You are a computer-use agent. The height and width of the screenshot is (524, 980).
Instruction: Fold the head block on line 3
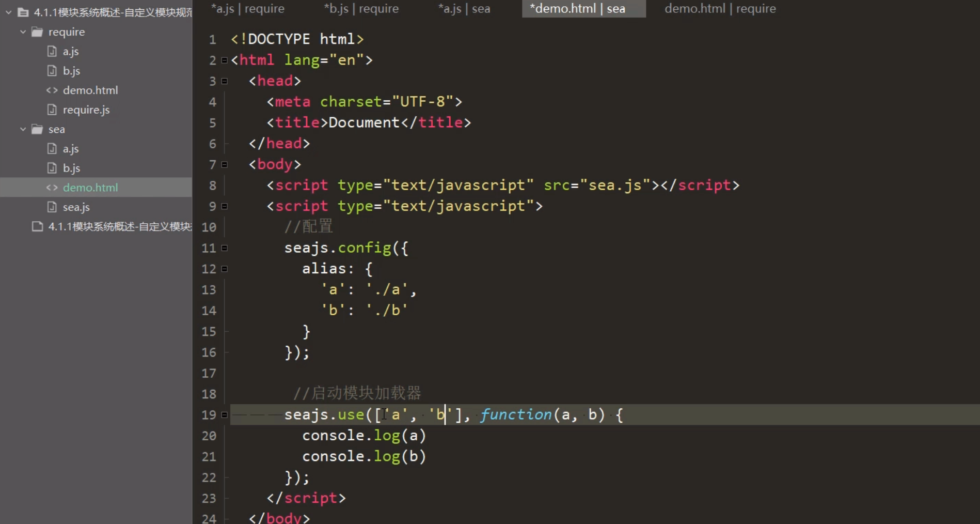pos(224,81)
